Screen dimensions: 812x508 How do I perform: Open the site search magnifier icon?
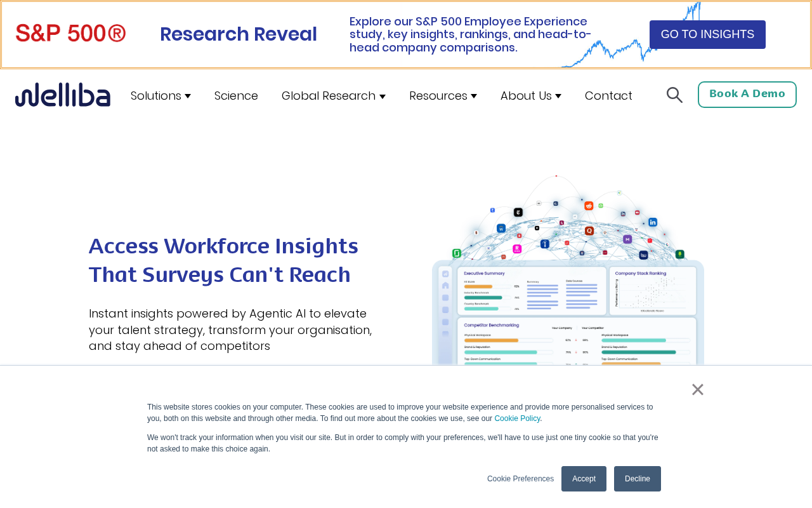click(674, 95)
